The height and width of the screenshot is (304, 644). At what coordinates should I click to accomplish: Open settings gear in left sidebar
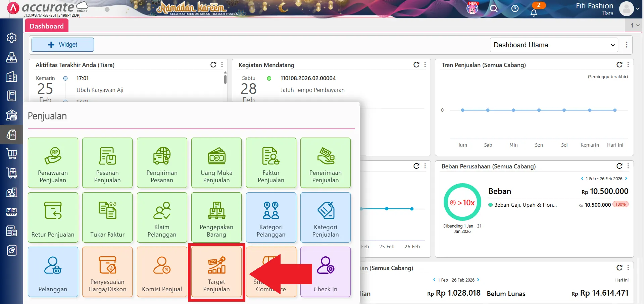[12, 38]
